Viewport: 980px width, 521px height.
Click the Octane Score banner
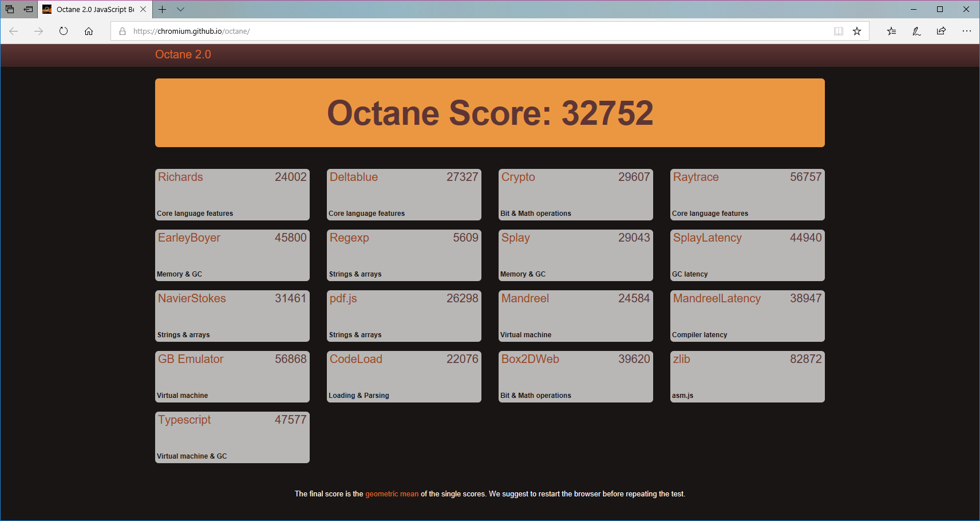[490, 113]
